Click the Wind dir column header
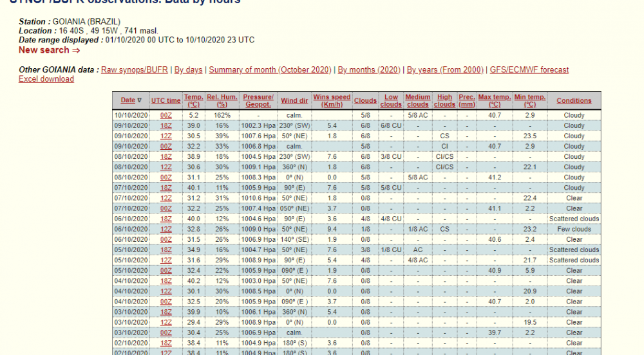 (x=294, y=100)
